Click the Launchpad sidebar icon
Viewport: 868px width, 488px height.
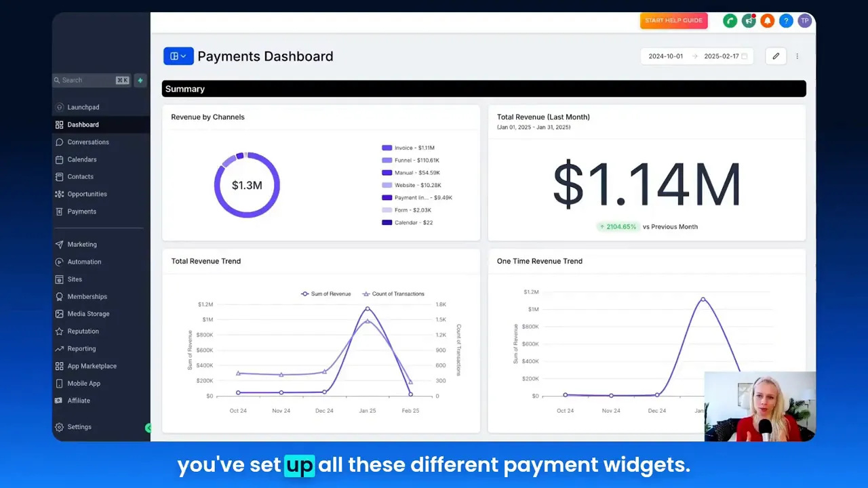(x=60, y=107)
